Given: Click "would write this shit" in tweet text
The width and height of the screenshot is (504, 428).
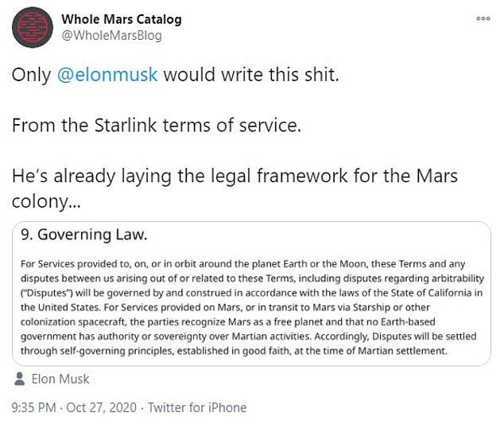Looking at the screenshot, I should pos(254,75).
